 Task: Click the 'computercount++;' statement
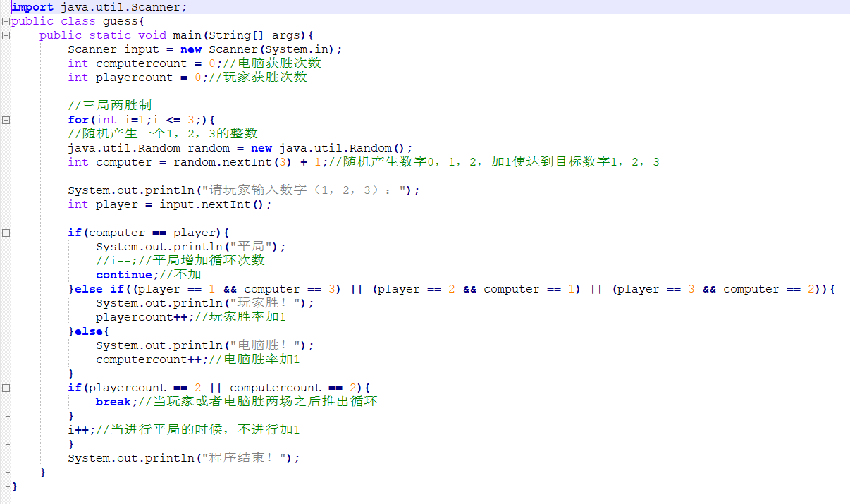[152, 359]
